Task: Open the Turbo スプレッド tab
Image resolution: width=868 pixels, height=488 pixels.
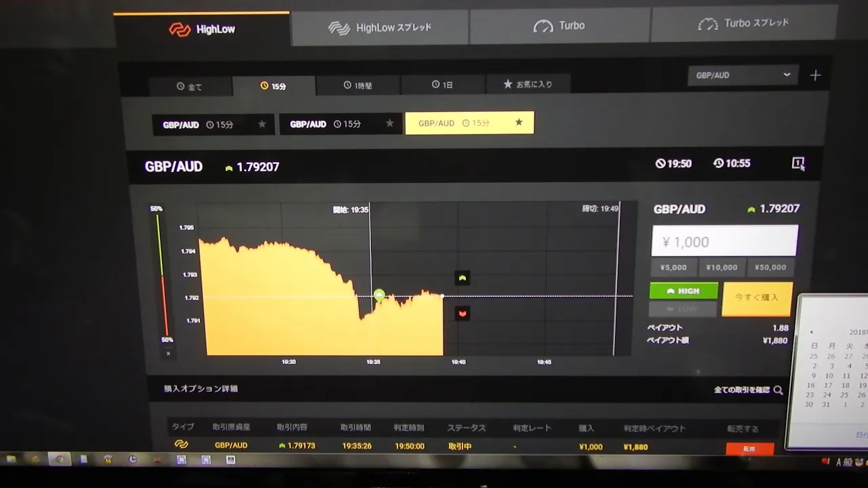Action: coord(743,24)
